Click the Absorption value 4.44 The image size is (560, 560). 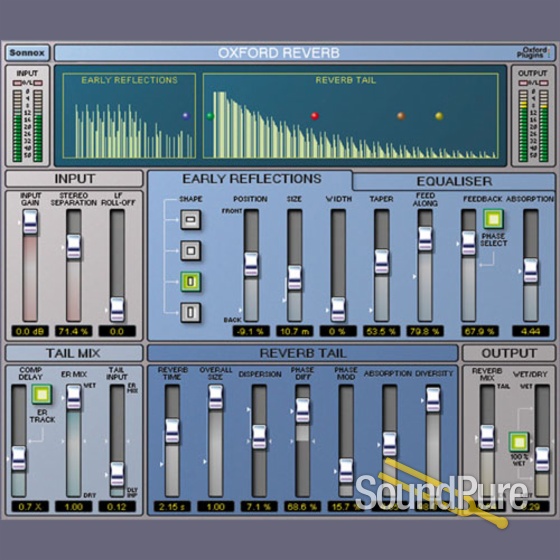point(530,331)
